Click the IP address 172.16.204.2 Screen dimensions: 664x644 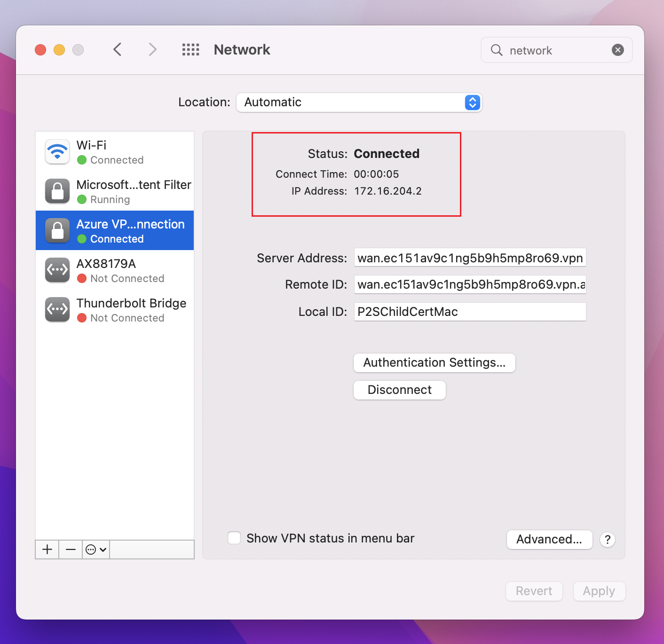(x=388, y=191)
